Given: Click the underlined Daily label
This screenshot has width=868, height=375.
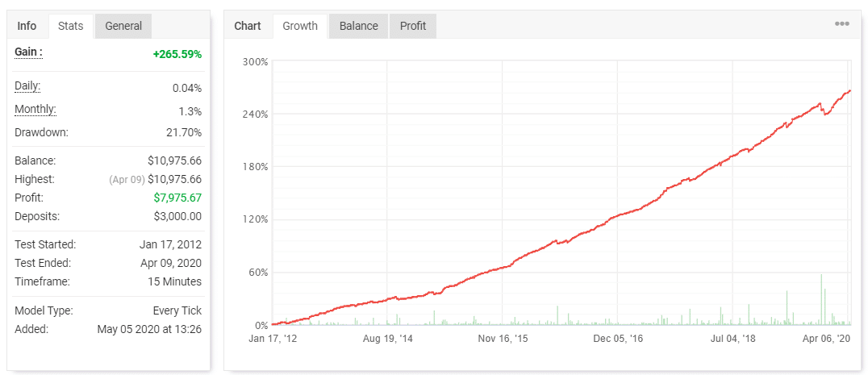Looking at the screenshot, I should click(27, 86).
